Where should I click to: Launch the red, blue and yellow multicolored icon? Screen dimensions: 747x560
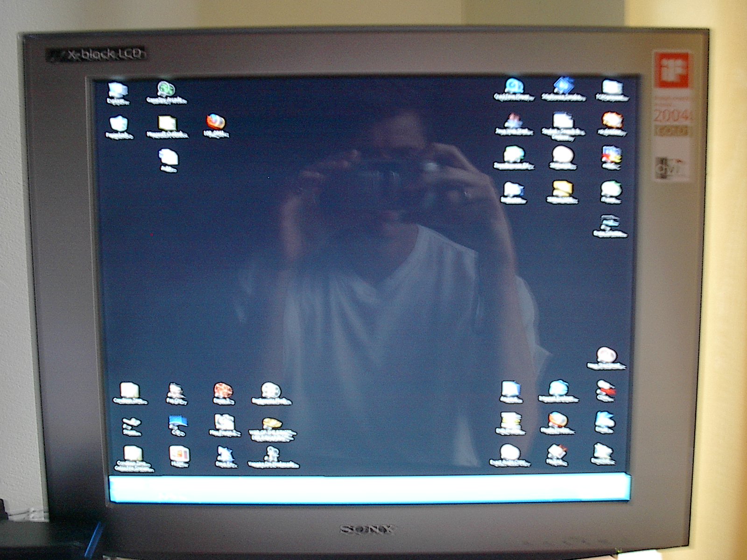point(611,155)
